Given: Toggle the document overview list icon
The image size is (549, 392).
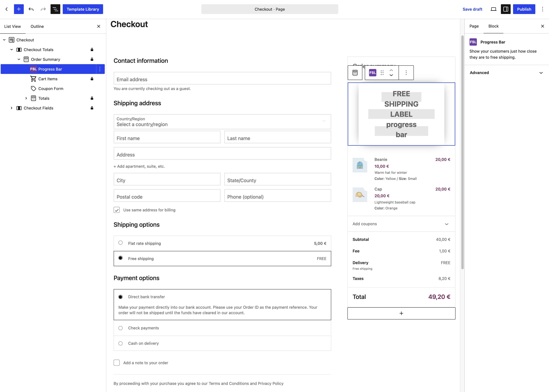Looking at the screenshot, I should pos(55,9).
